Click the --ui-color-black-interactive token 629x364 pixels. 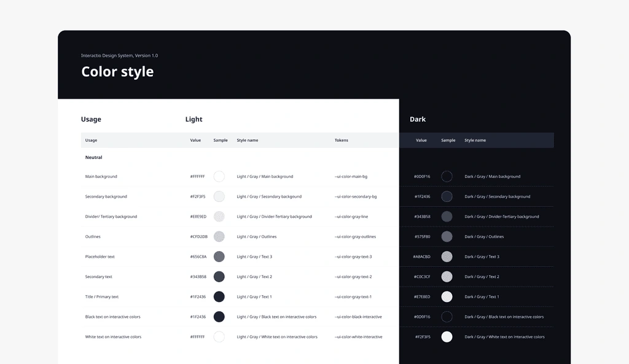pos(358,317)
